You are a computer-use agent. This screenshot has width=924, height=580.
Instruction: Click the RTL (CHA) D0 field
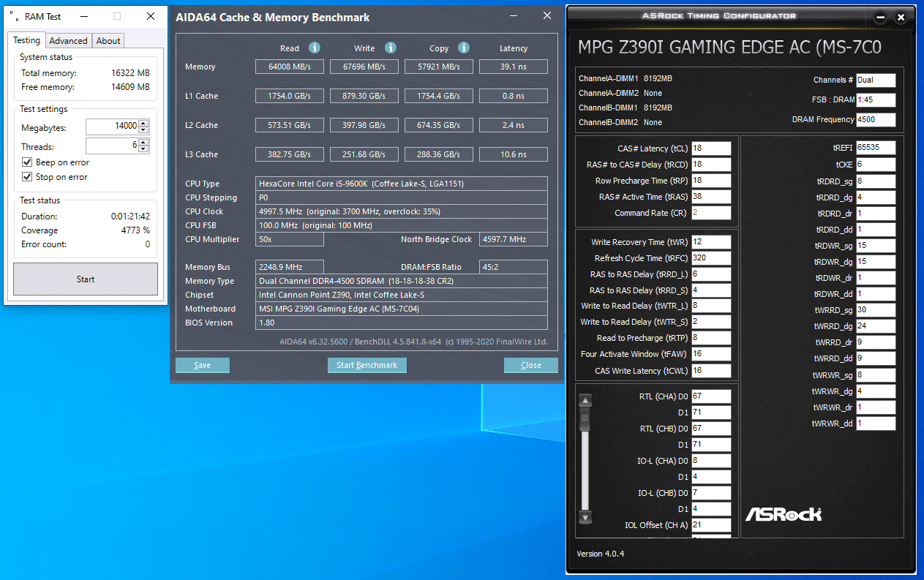point(711,396)
